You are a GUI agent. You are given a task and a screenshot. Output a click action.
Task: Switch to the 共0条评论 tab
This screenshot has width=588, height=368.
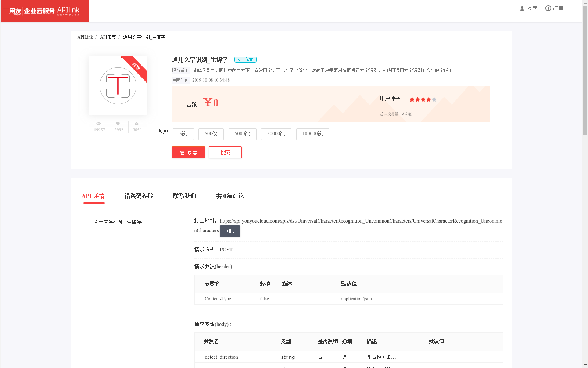230,196
